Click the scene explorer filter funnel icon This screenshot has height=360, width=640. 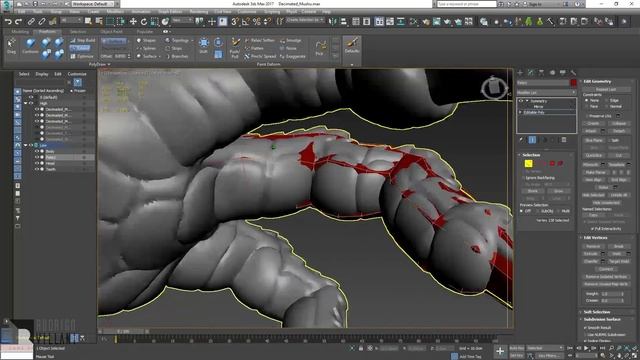point(78,82)
